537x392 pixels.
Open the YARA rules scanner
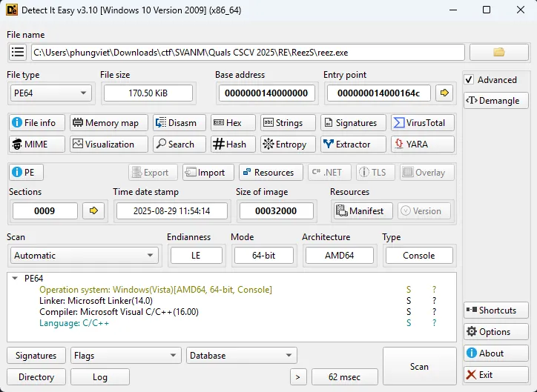(418, 144)
